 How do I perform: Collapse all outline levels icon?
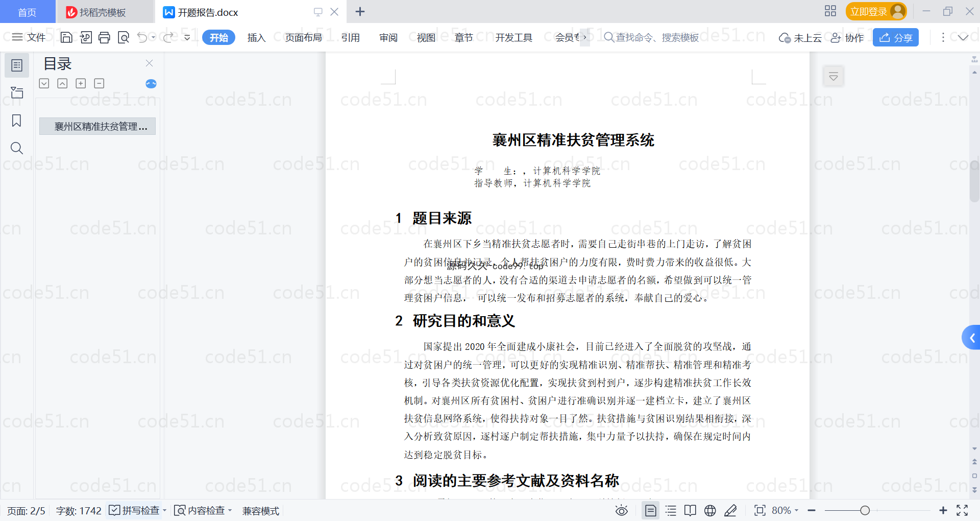tap(62, 83)
